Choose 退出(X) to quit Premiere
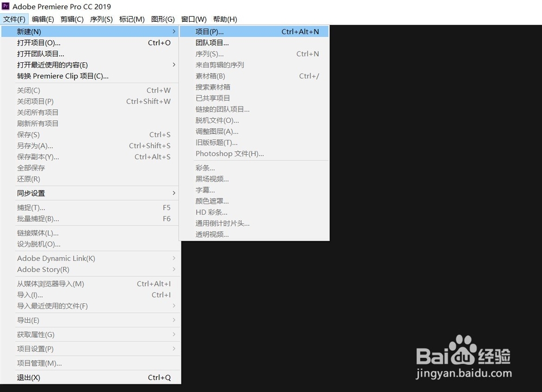 coord(90,377)
